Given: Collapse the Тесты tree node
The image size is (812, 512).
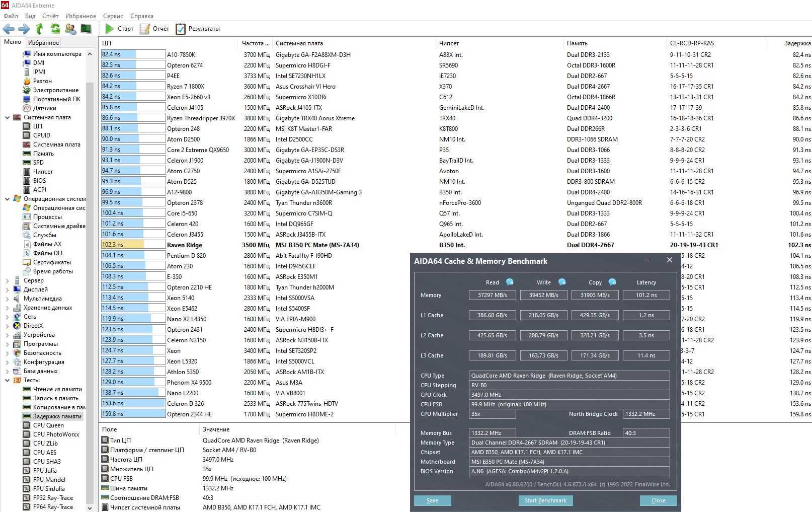Looking at the screenshot, I should pos(7,380).
